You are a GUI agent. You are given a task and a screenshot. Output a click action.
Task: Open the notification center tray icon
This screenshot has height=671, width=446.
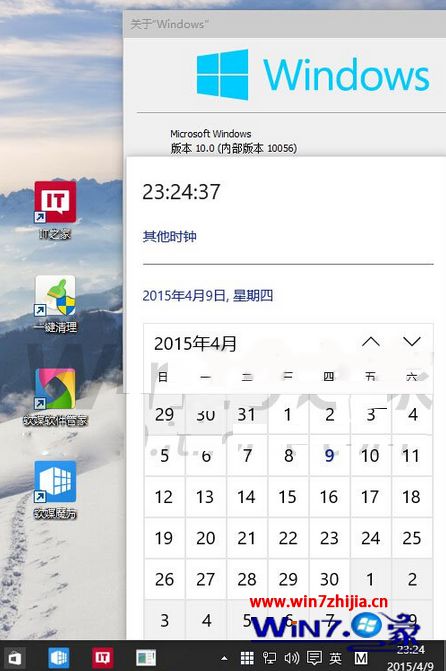(314, 658)
